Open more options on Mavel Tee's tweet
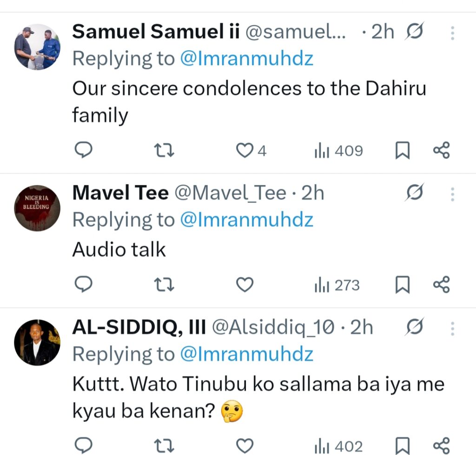 click(x=452, y=194)
